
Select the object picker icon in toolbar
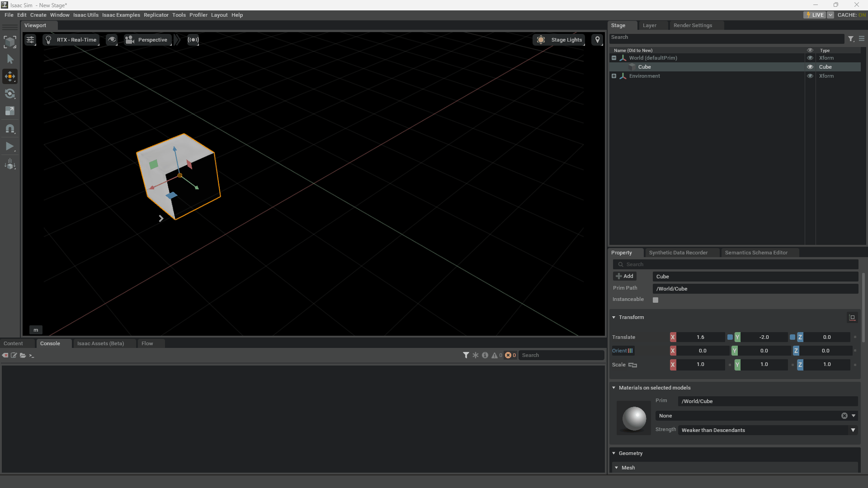tap(10, 41)
